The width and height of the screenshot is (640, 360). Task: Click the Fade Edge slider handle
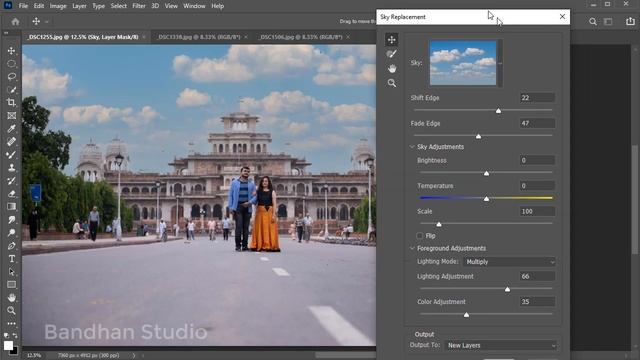pos(478,136)
